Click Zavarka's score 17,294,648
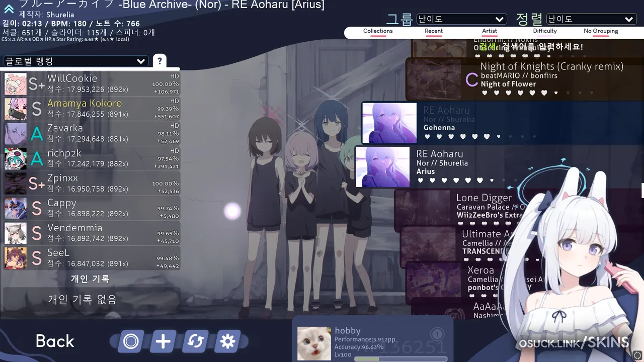Image resolution: width=644 pixels, height=362 pixels. pos(88,139)
